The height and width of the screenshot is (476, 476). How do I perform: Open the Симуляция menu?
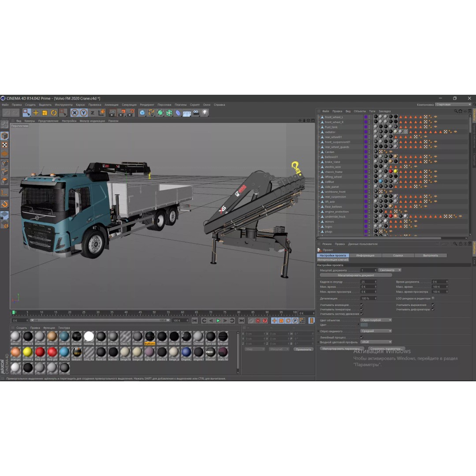click(129, 105)
